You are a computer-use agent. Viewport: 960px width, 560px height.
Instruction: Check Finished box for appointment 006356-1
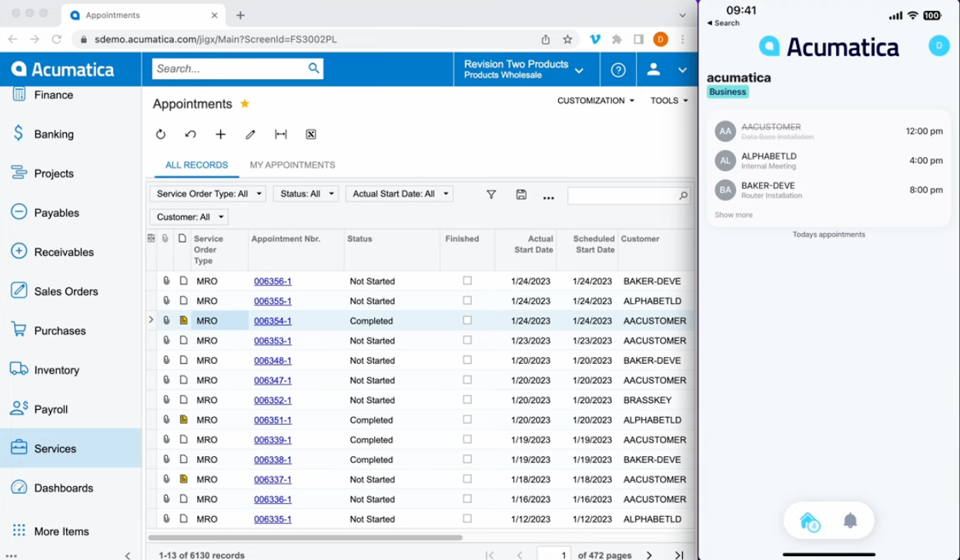tap(467, 281)
